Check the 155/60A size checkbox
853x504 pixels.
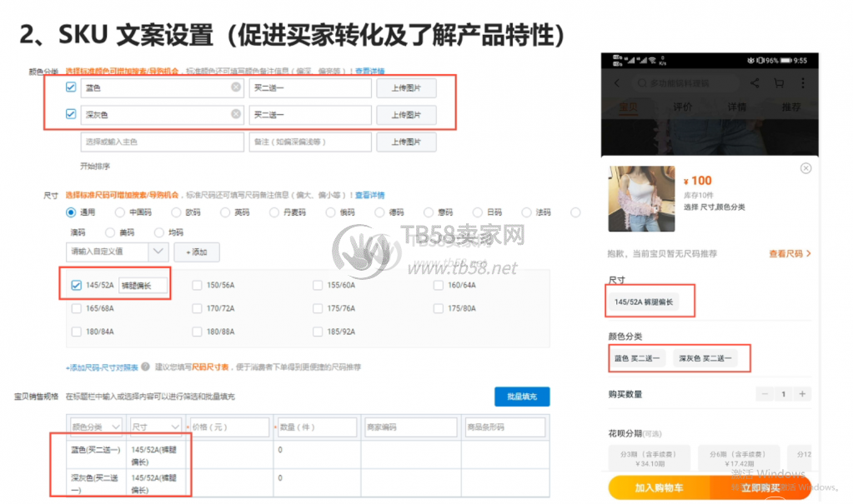[x=318, y=285]
